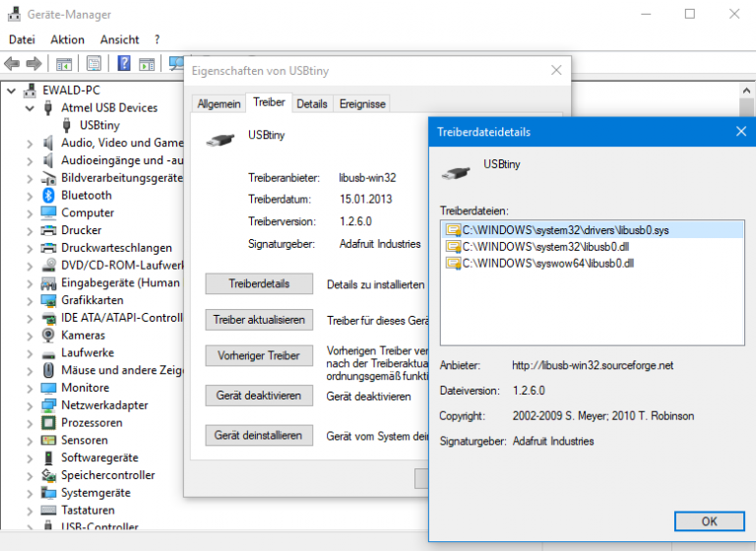Collapse the EWALD-PC root node
Image resolution: width=756 pixels, height=551 pixels.
click(12, 91)
